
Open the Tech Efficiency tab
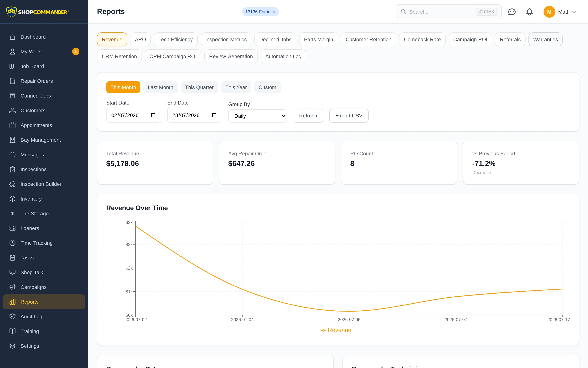pyautogui.click(x=175, y=39)
